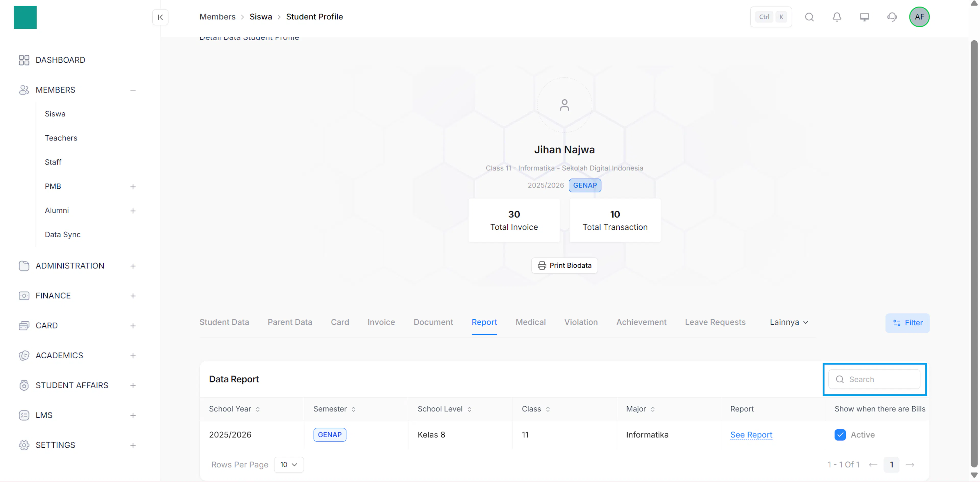980x482 pixels.
Task: Switch to the Parent Data tab
Action: click(x=290, y=322)
